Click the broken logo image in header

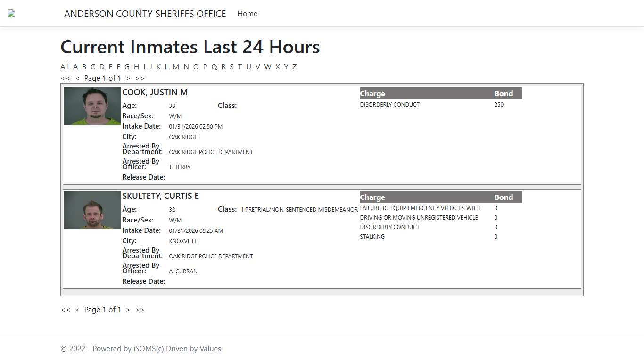(11, 14)
